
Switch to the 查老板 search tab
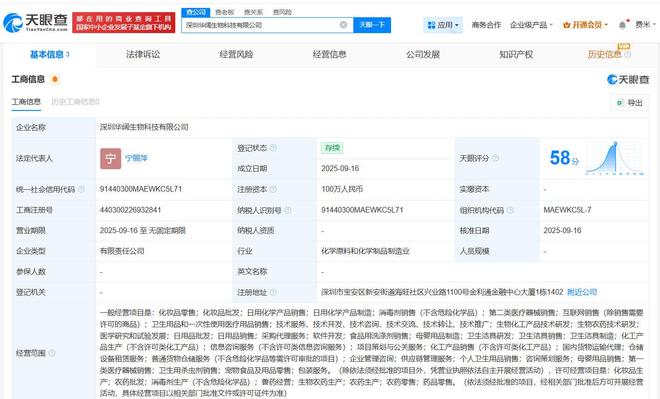pos(224,12)
